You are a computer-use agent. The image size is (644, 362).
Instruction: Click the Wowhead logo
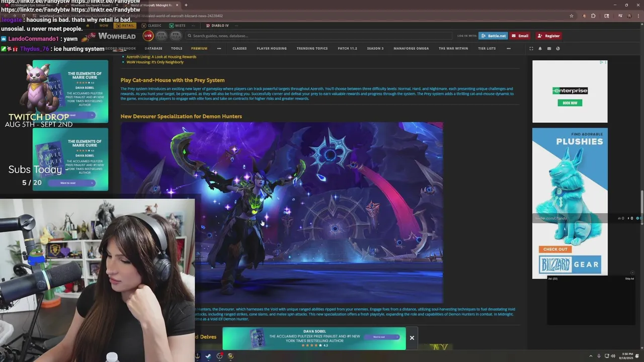(117, 36)
